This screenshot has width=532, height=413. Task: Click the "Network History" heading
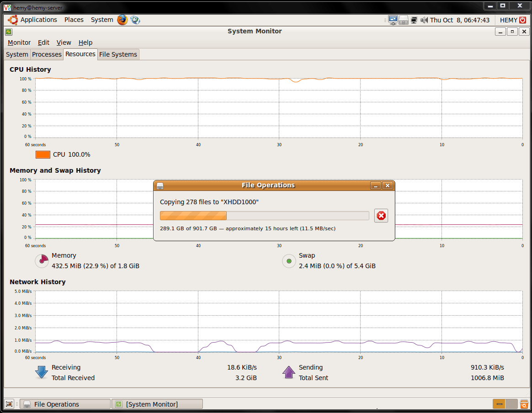click(x=37, y=282)
